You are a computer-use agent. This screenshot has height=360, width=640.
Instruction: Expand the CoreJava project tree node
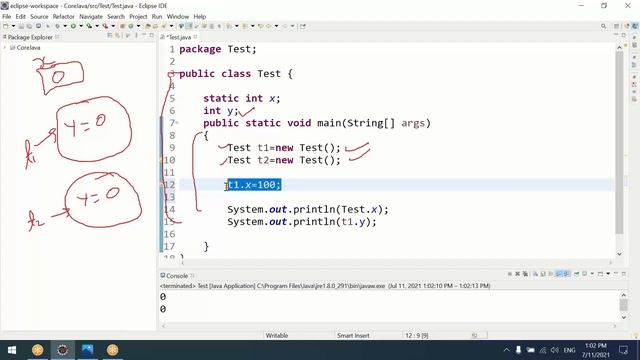pyautogui.click(x=4, y=48)
